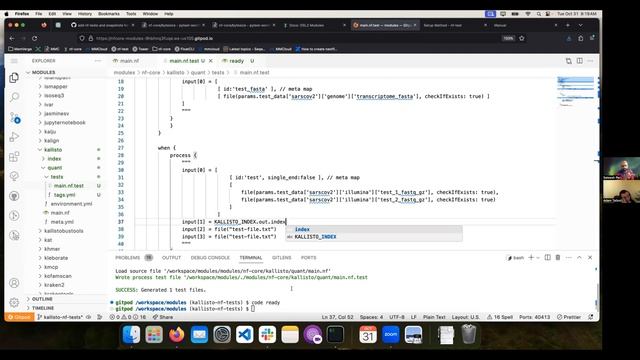This screenshot has height=360, width=640.
Task: Click Prettier in the status bar
Action: coord(569,317)
